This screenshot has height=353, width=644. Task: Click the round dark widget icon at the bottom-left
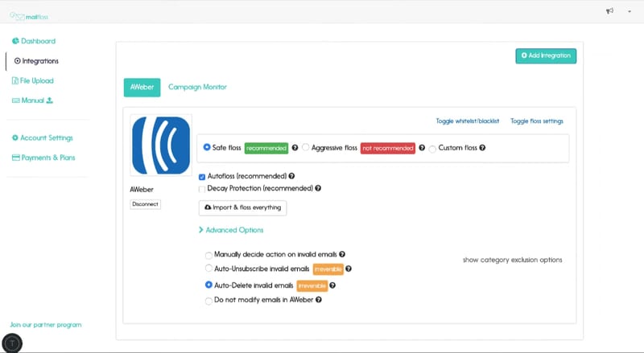pos(12,343)
